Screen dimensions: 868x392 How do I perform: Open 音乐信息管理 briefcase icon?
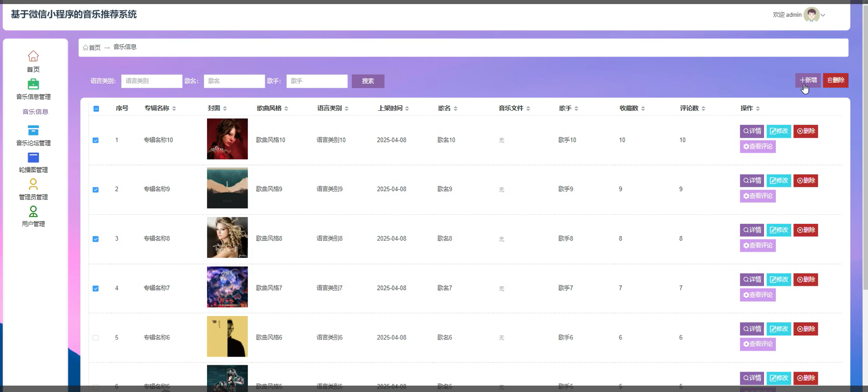(33, 84)
